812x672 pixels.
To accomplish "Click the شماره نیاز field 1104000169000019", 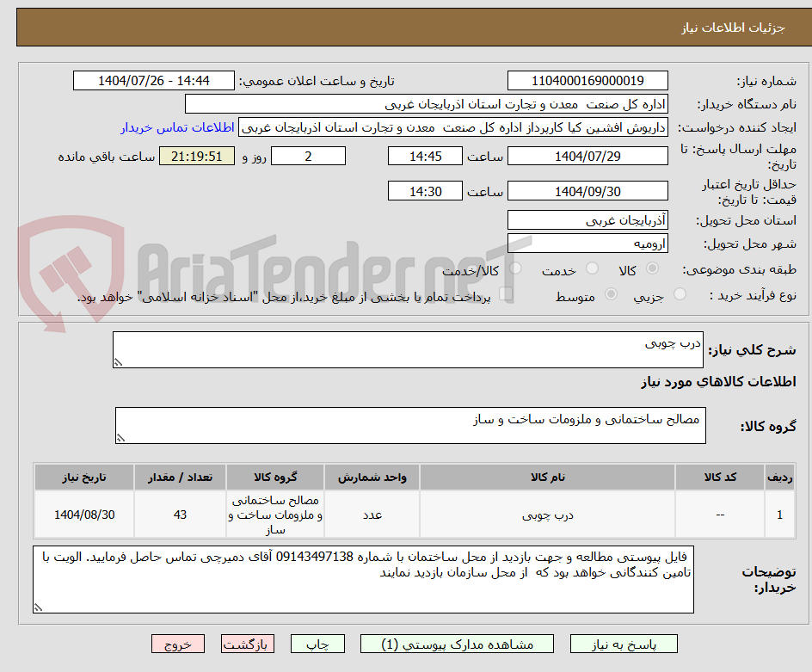I will pos(587,81).
